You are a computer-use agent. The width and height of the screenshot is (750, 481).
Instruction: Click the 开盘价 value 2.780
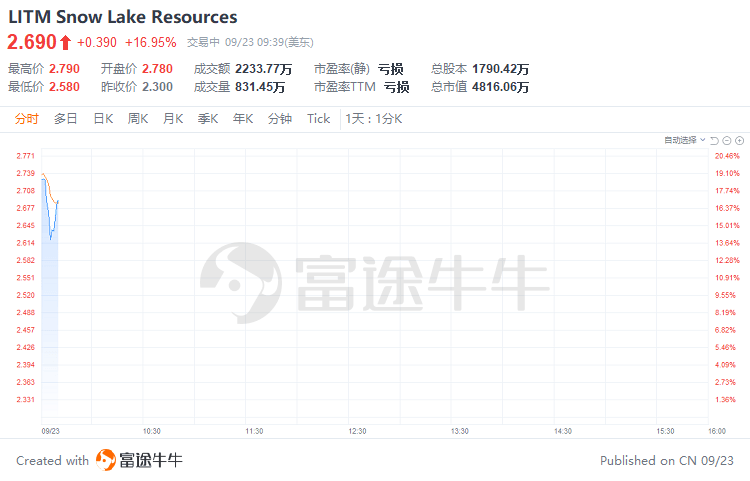coord(157,69)
